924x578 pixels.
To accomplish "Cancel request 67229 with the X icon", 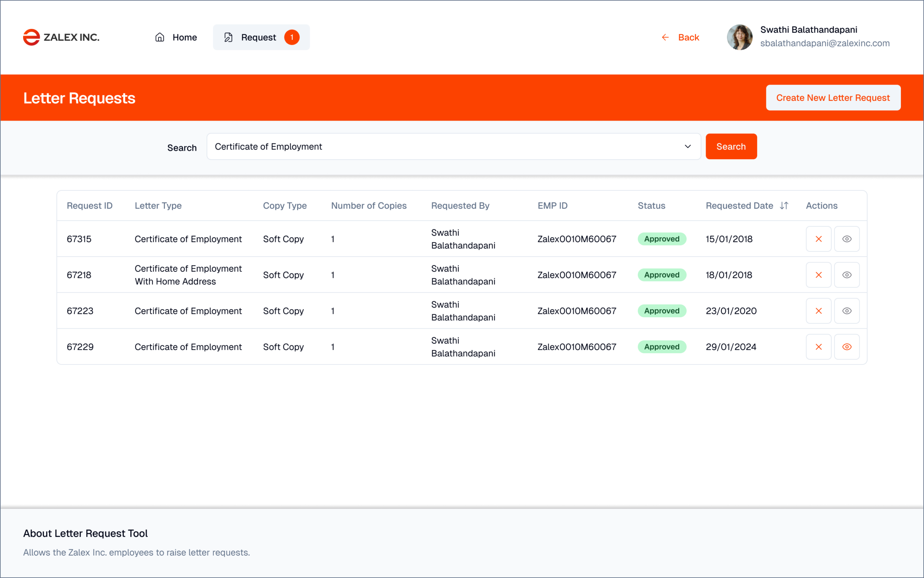I will click(819, 347).
